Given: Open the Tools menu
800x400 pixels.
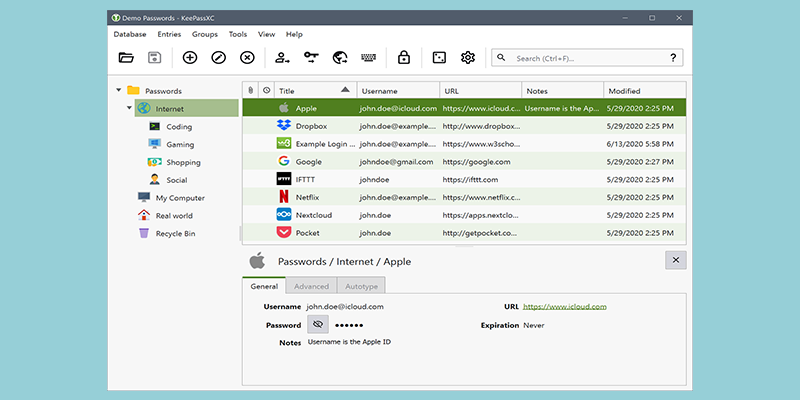Looking at the screenshot, I should [238, 34].
